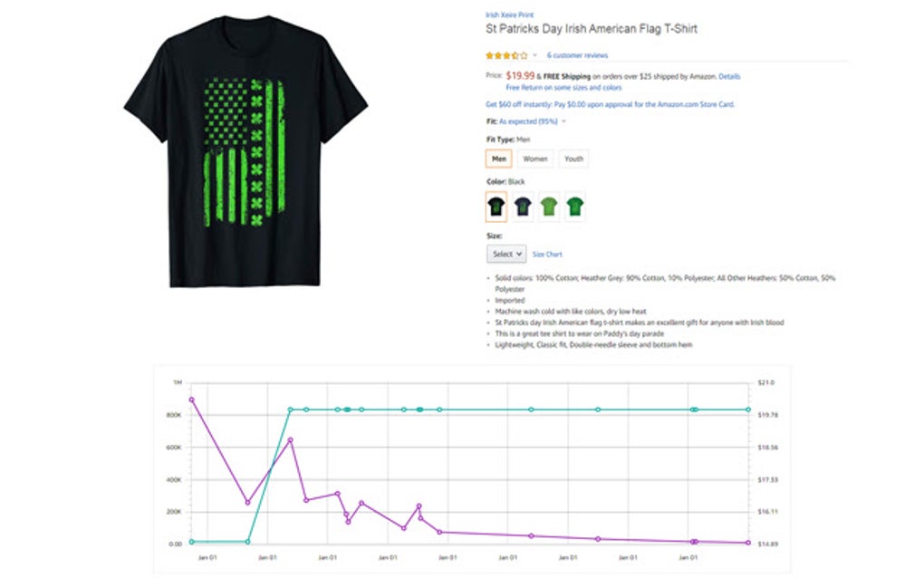The height and width of the screenshot is (578, 924).
Task: Select the black t-shirt color swatch
Action: pos(496,207)
